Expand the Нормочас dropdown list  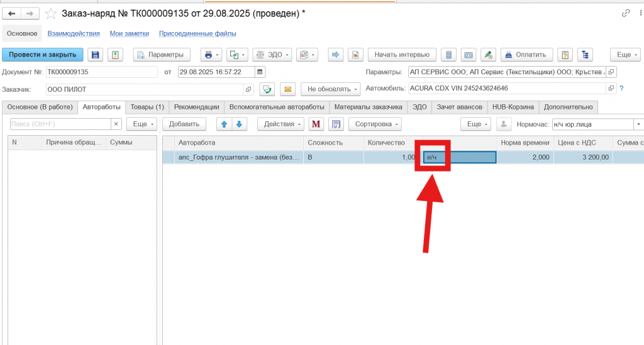click(x=638, y=124)
